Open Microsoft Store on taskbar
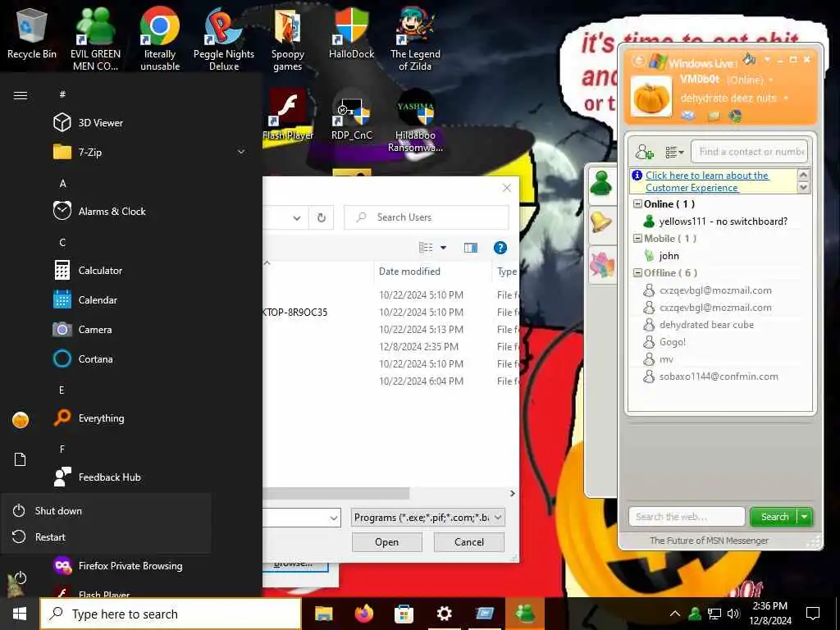Screen dimensions: 840x630 click(x=404, y=614)
